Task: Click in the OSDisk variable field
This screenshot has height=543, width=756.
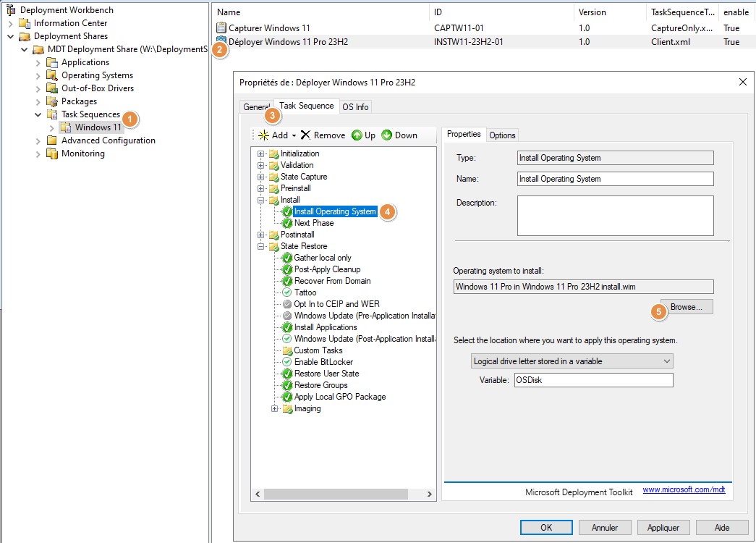Action: click(x=593, y=380)
